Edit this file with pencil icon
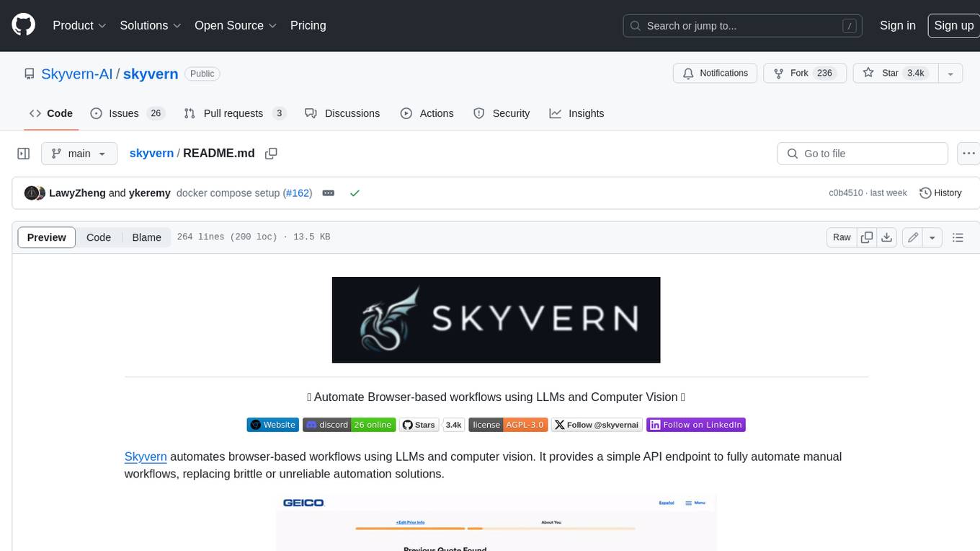Screen dimensions: 980x551 pyautogui.click(x=913, y=237)
